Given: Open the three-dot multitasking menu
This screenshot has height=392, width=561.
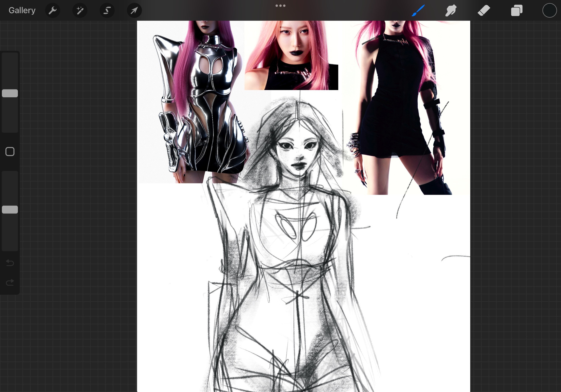Looking at the screenshot, I should click(280, 6).
